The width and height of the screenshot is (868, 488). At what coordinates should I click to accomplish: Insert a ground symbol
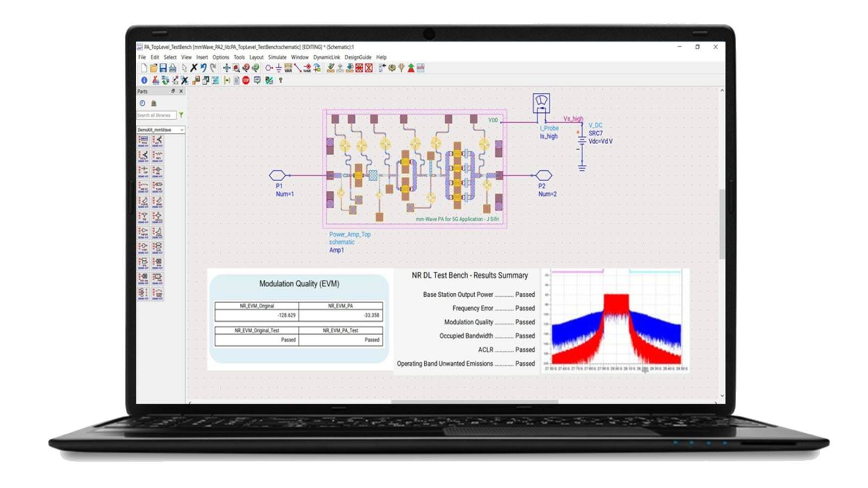[279, 68]
